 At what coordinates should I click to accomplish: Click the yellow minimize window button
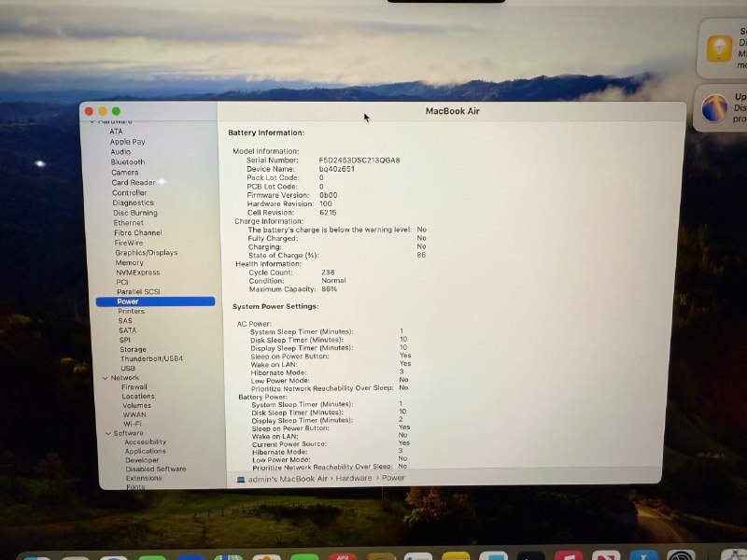pos(103,111)
